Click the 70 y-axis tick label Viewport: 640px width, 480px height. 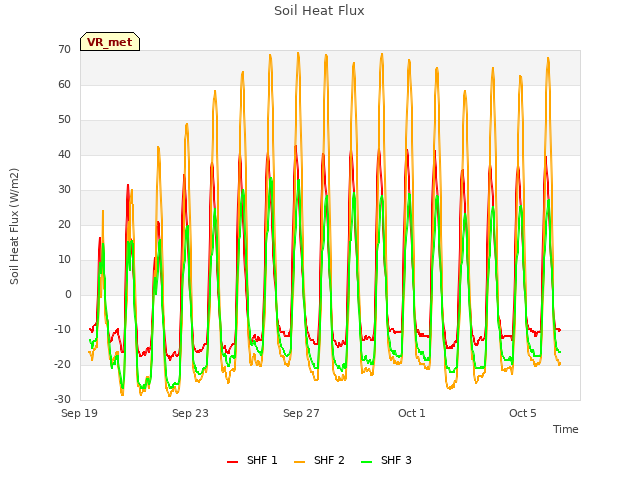[64, 50]
